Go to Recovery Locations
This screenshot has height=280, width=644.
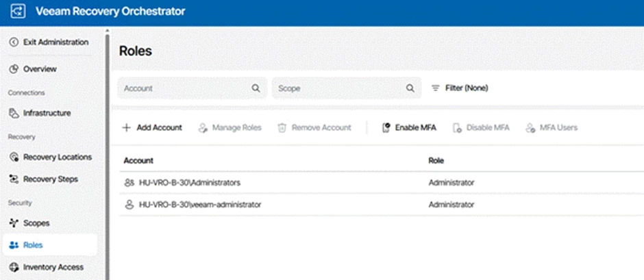58,157
